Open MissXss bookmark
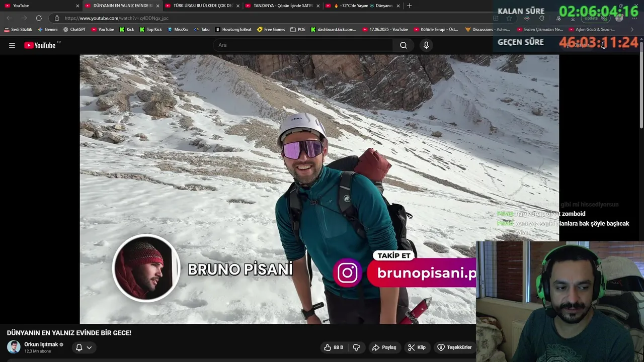The width and height of the screenshot is (644, 362). click(178, 30)
